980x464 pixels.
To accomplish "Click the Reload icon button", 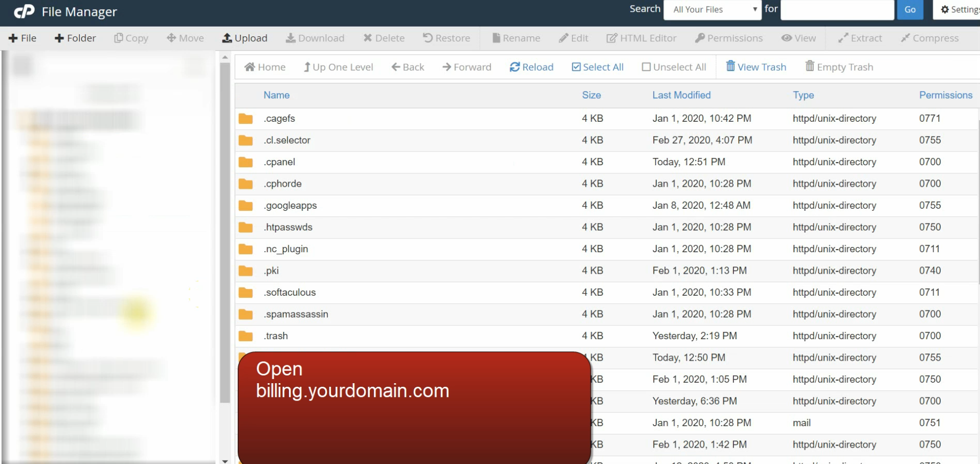I will click(515, 67).
